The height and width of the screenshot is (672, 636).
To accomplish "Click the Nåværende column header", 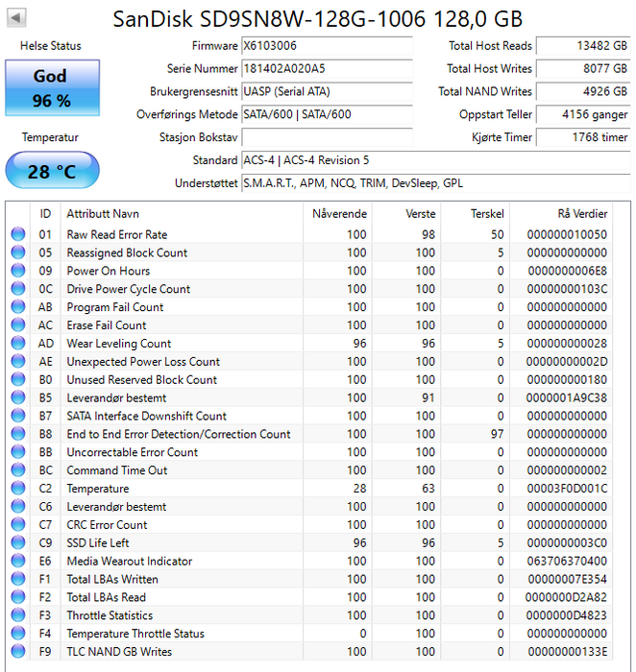I will click(339, 213).
